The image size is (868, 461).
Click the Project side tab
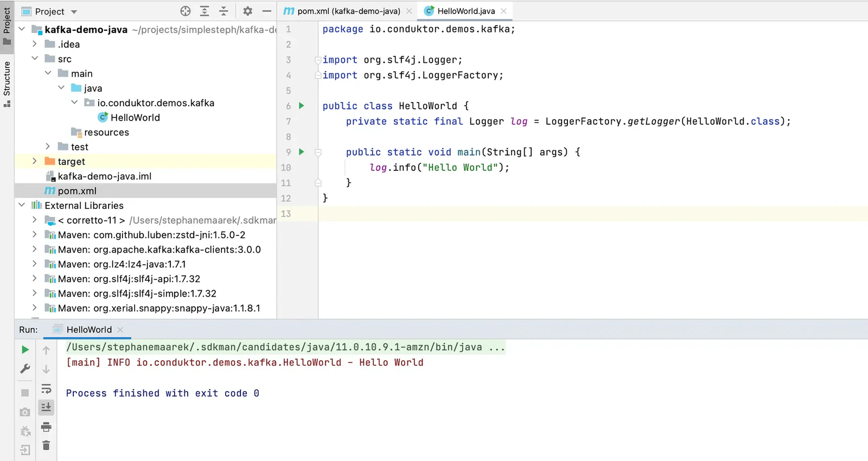tap(7, 26)
